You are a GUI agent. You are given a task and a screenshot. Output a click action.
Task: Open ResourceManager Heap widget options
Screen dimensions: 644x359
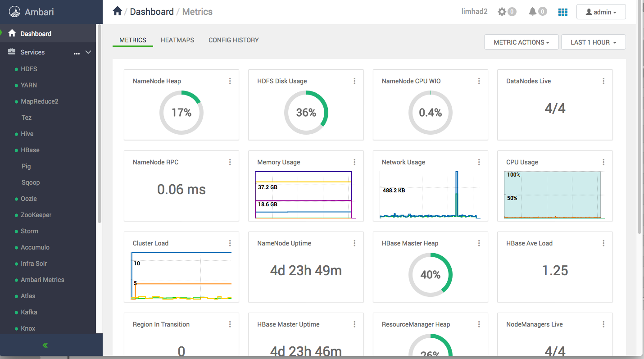pyautogui.click(x=479, y=324)
